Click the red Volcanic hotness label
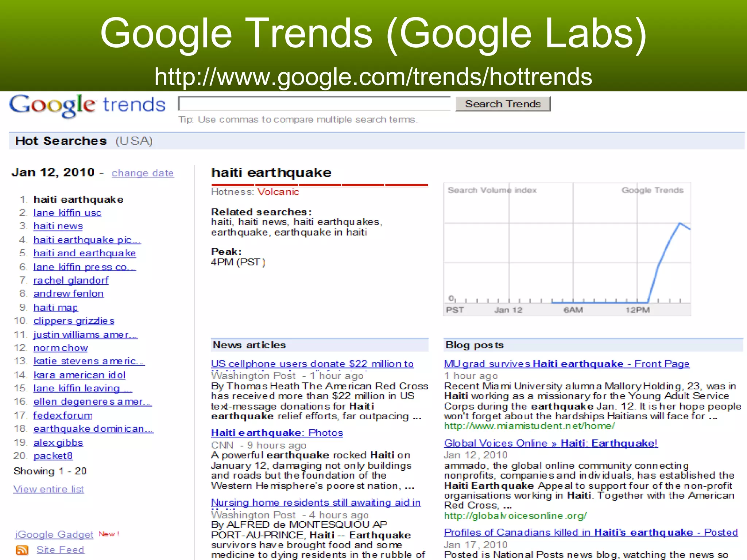The width and height of the screenshot is (747, 560). (x=278, y=192)
